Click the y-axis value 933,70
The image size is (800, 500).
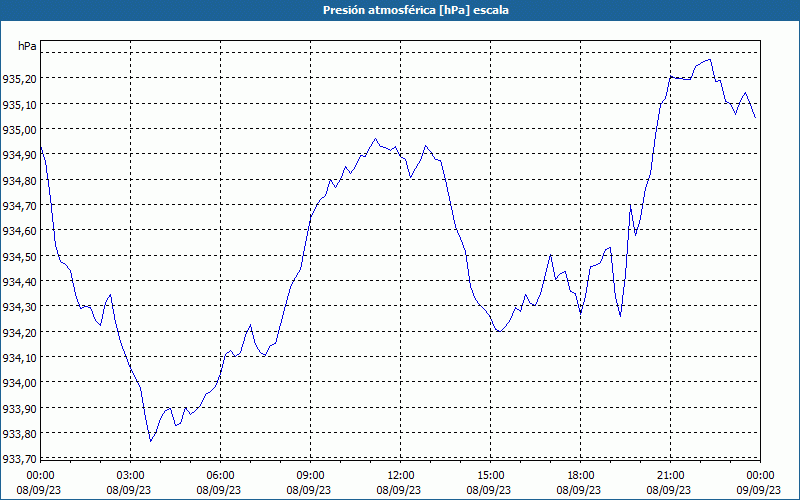[19, 459]
